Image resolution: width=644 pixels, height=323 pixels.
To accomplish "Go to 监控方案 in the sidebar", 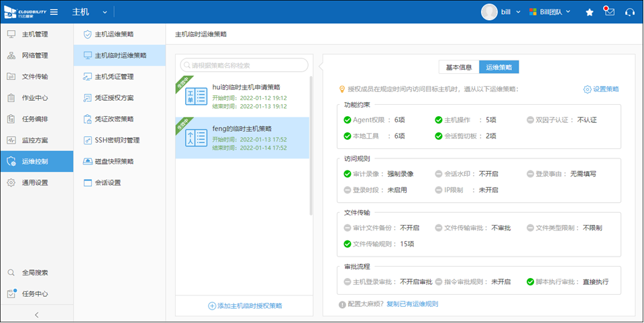I will 35,140.
